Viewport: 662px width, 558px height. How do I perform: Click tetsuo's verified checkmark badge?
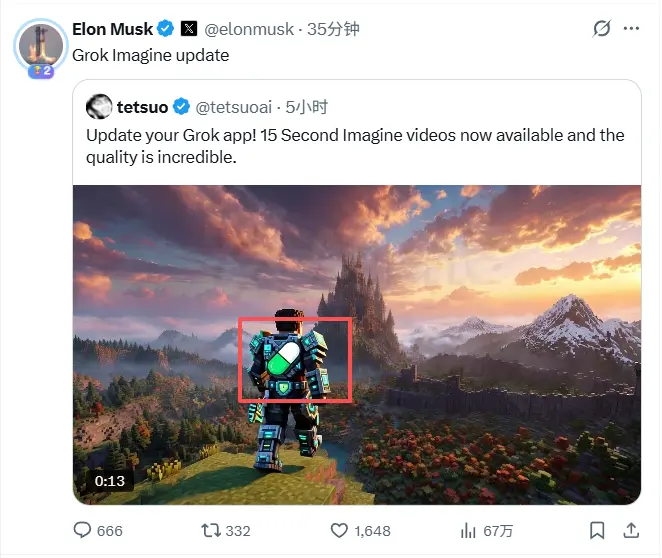pyautogui.click(x=182, y=107)
